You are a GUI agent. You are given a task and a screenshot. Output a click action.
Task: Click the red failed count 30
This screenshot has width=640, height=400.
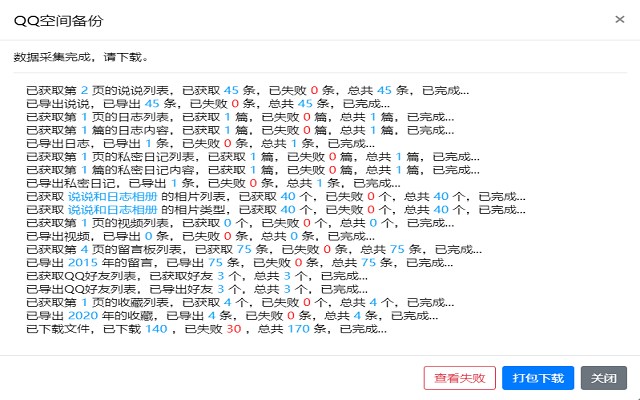coord(234,329)
